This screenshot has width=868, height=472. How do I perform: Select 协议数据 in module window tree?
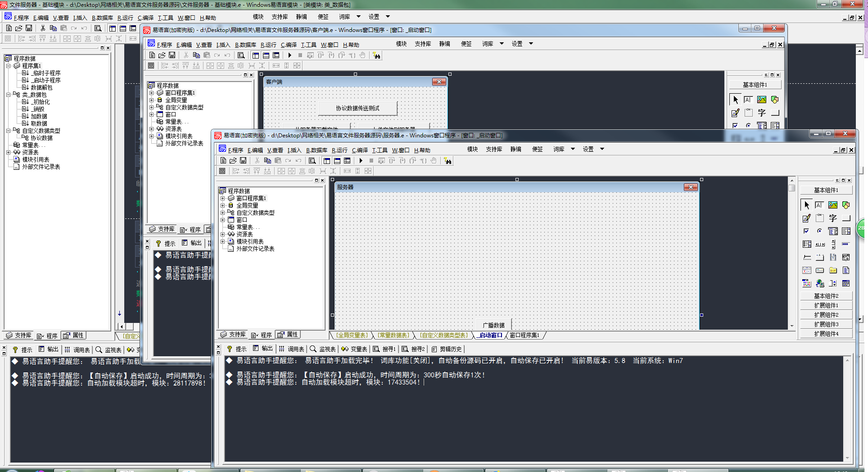pyautogui.click(x=41, y=138)
